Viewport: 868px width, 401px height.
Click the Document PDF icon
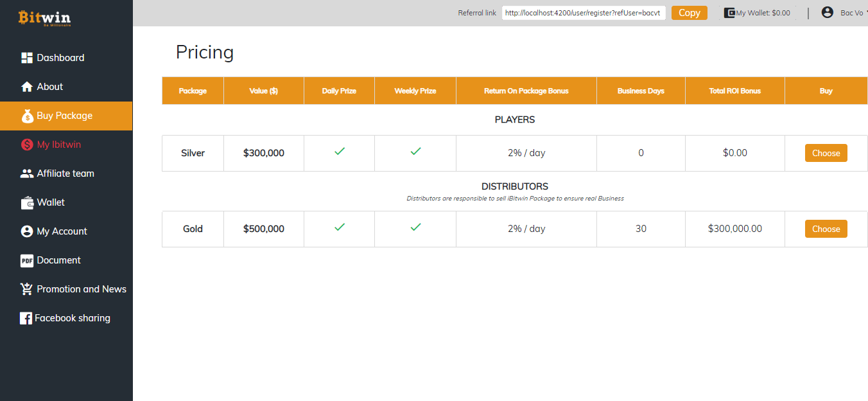coord(26,260)
